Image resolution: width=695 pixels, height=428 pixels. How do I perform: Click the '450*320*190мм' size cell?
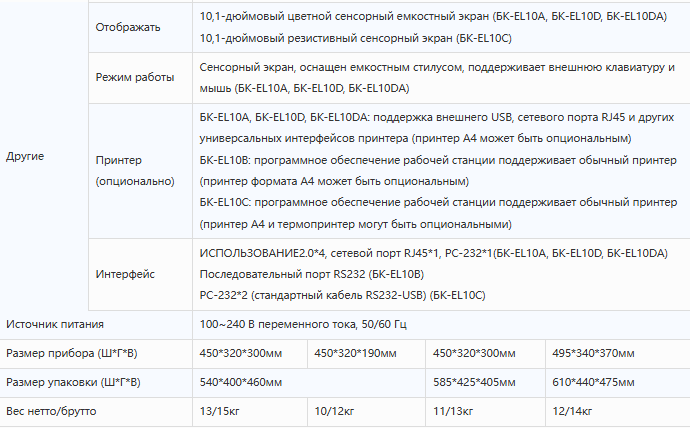[x=366, y=354]
